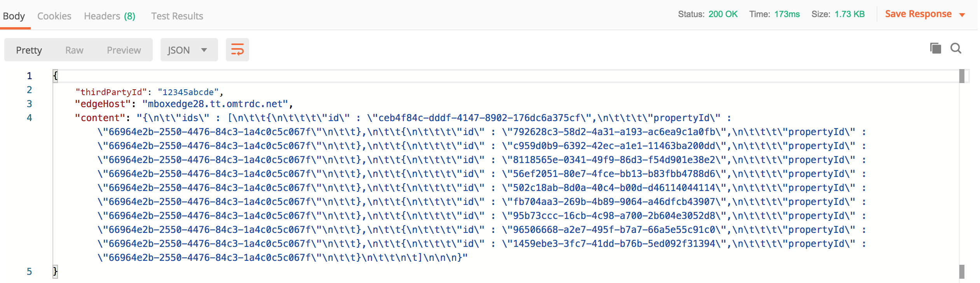Click the 200 OK status text
The image size is (980, 283).
pyautogui.click(x=723, y=14)
